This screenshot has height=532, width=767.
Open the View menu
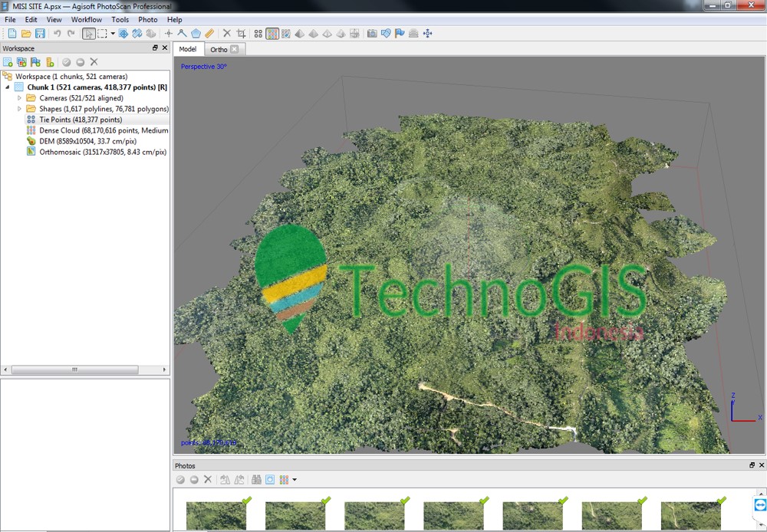tap(54, 20)
